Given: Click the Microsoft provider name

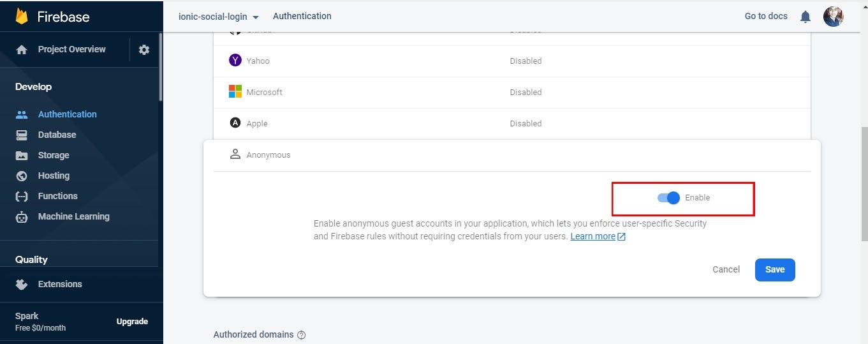Looking at the screenshot, I should pos(264,93).
